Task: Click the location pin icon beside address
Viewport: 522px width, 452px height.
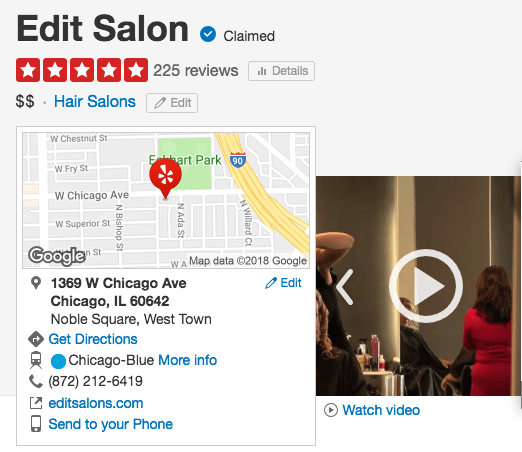Action: coord(36,283)
